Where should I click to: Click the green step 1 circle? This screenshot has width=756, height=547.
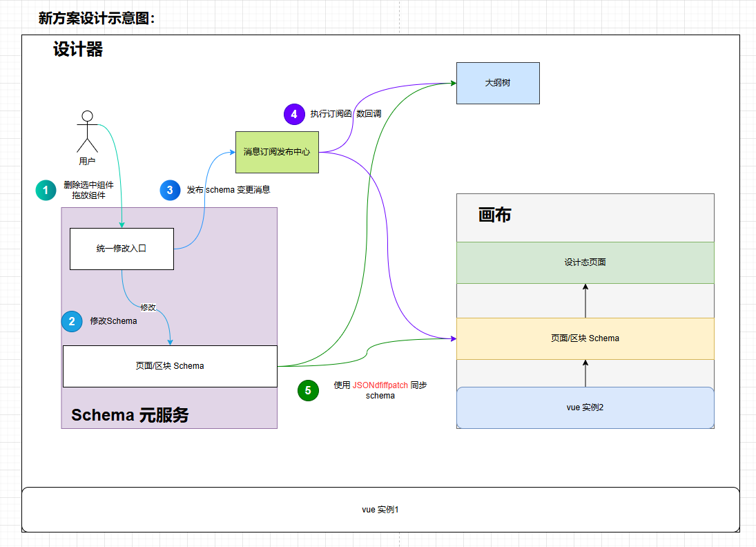click(x=46, y=190)
